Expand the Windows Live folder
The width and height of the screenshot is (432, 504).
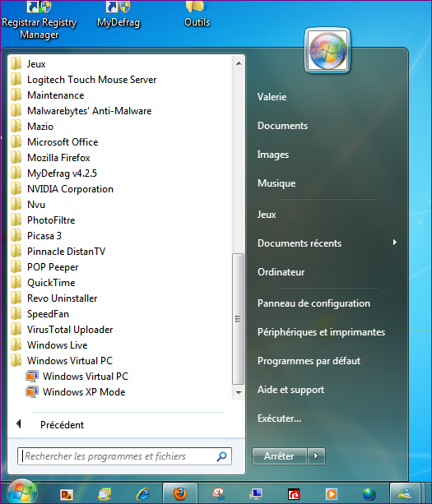(49, 344)
